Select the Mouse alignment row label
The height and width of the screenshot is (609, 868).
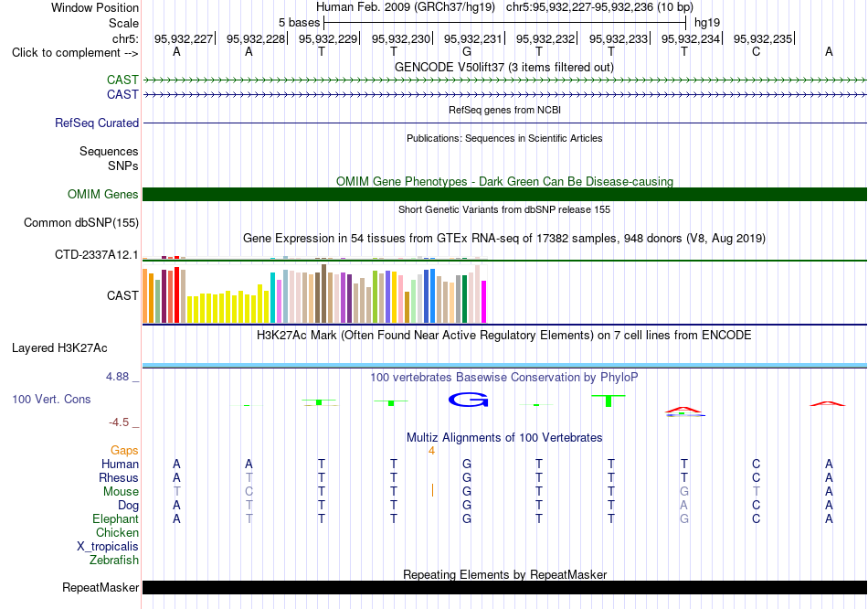pos(121,492)
